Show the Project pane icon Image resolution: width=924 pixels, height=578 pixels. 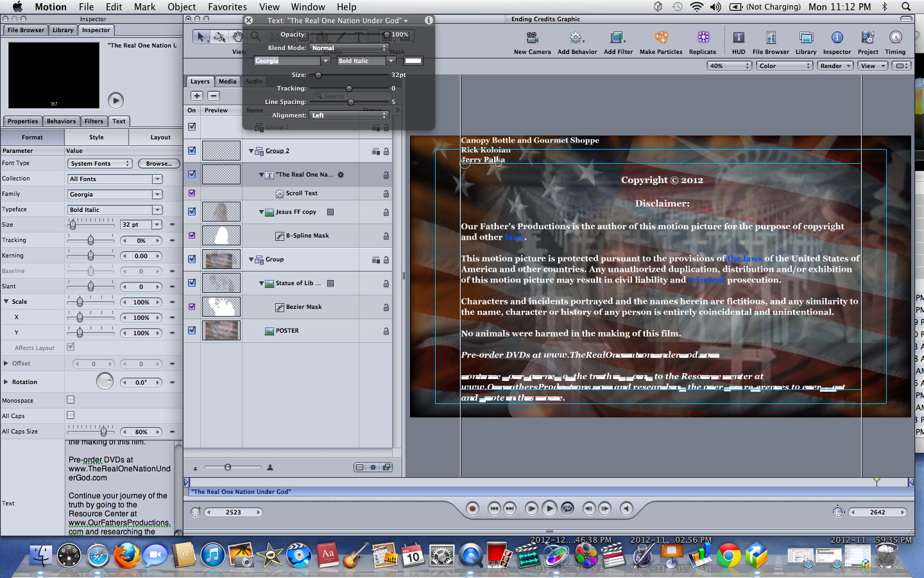click(868, 38)
